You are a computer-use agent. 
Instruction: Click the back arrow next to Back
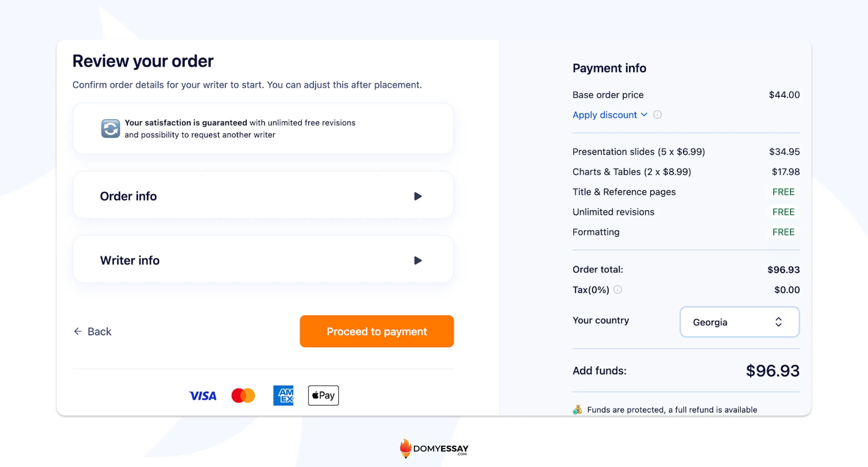(x=78, y=331)
